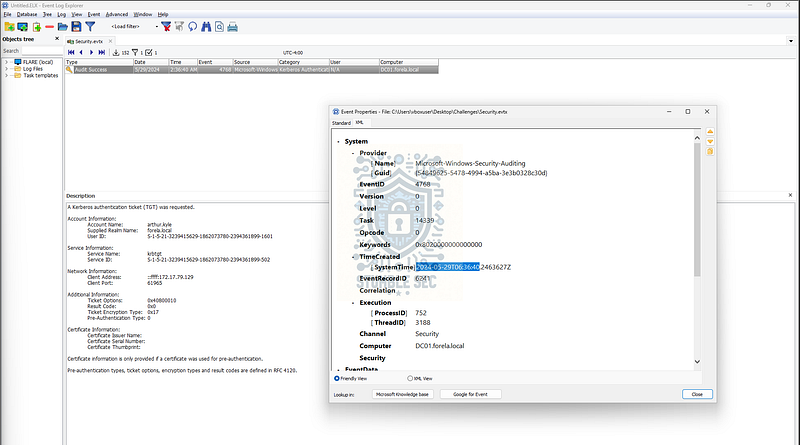Open the Advanced menu
The width and height of the screenshot is (800, 445).
click(x=117, y=14)
